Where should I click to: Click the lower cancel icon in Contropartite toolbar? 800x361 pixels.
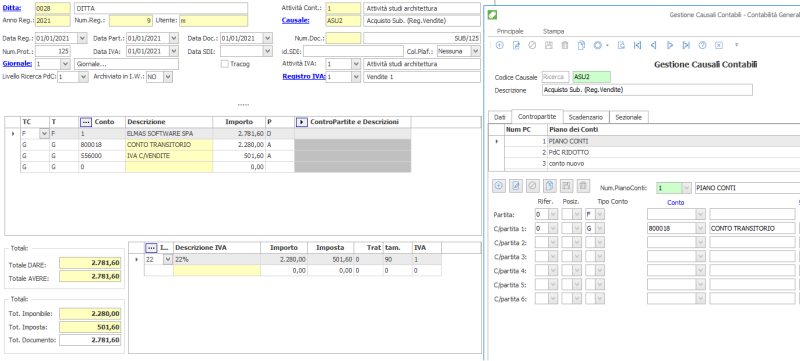point(532,187)
